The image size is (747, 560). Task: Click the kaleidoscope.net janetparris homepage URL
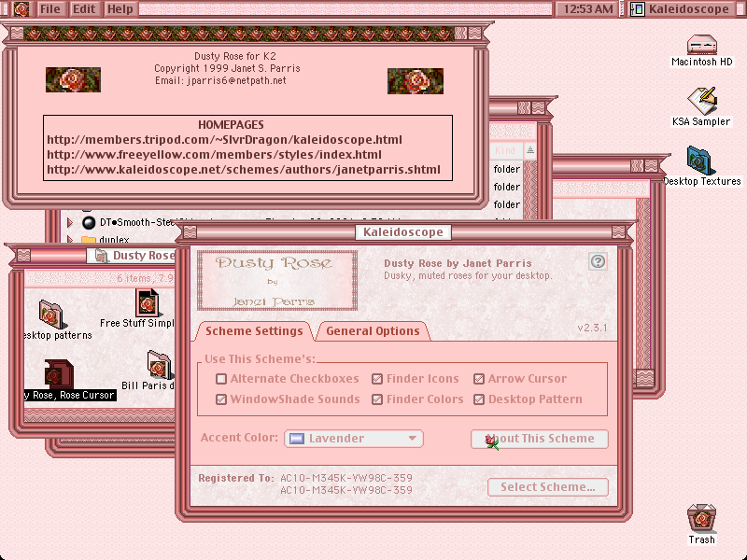click(x=244, y=170)
